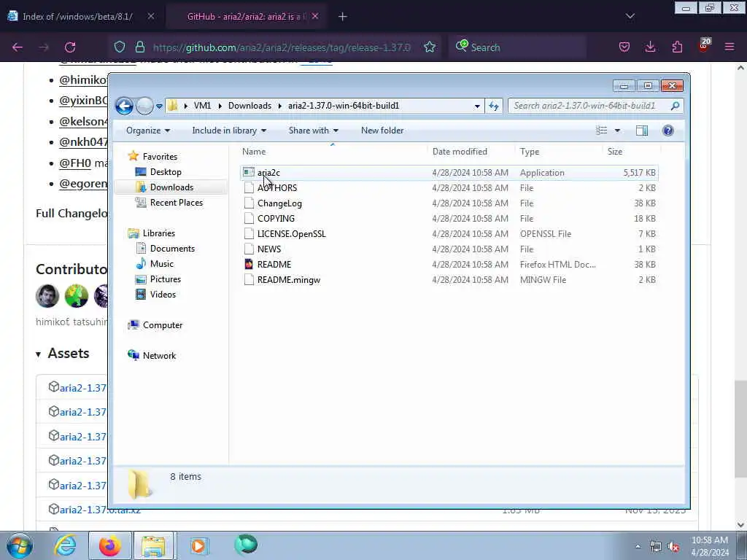Open the Firefox extensions menu
747x560 pixels.
tap(677, 47)
